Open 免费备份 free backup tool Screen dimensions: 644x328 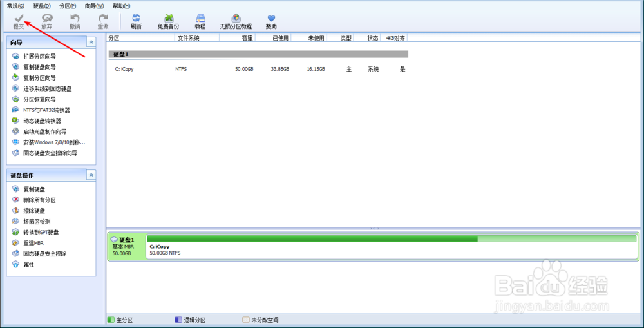click(x=168, y=22)
